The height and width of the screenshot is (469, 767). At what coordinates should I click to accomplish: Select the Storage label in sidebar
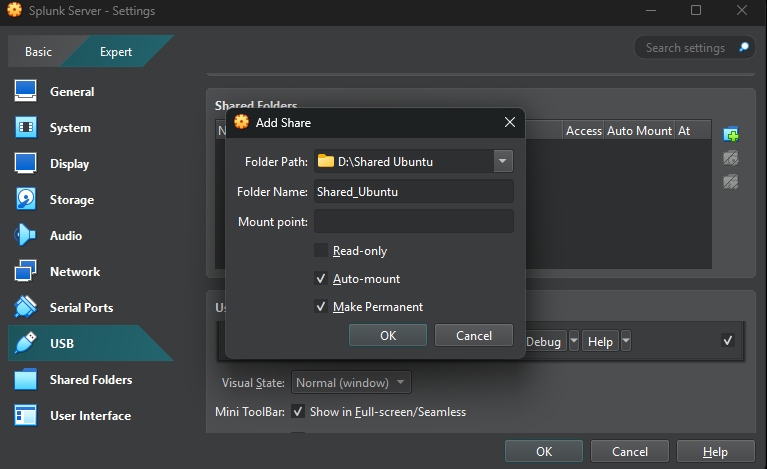[72, 200]
